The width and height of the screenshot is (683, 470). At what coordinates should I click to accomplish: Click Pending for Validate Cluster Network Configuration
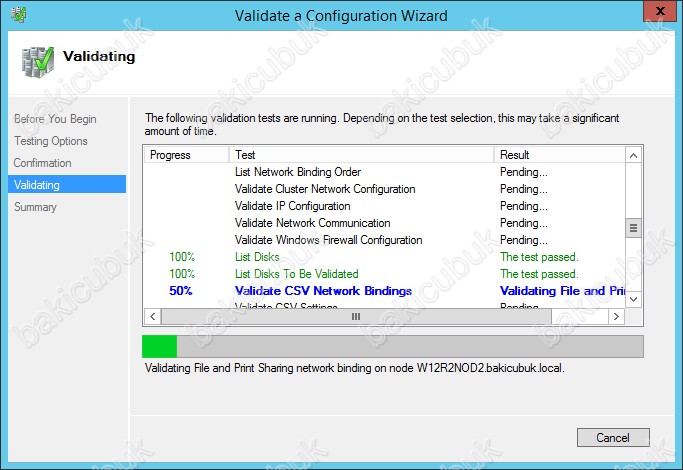click(x=524, y=189)
